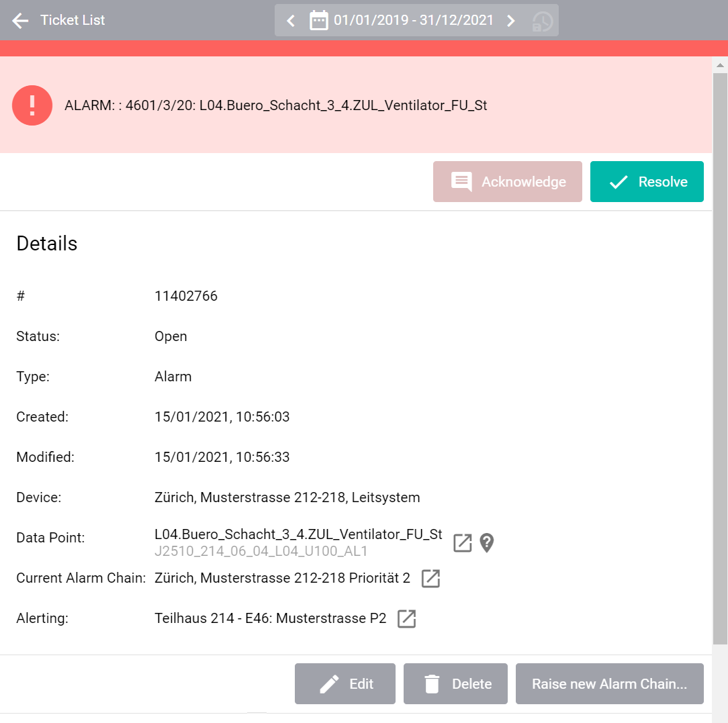The height and width of the screenshot is (723, 728).
Task: Open the Current Alarm Chain link icon
Action: click(x=430, y=578)
